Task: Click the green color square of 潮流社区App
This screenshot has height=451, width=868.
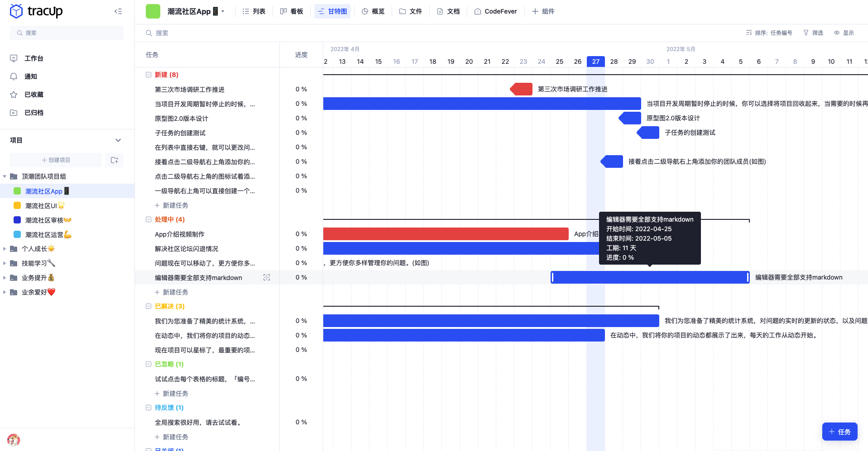Action: [16, 191]
